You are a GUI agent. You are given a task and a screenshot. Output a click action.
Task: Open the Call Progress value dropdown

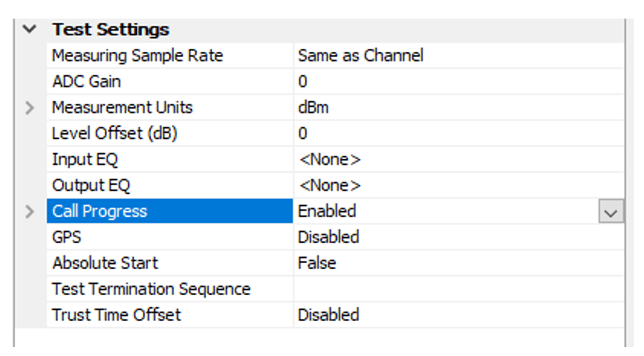pyautogui.click(x=610, y=212)
